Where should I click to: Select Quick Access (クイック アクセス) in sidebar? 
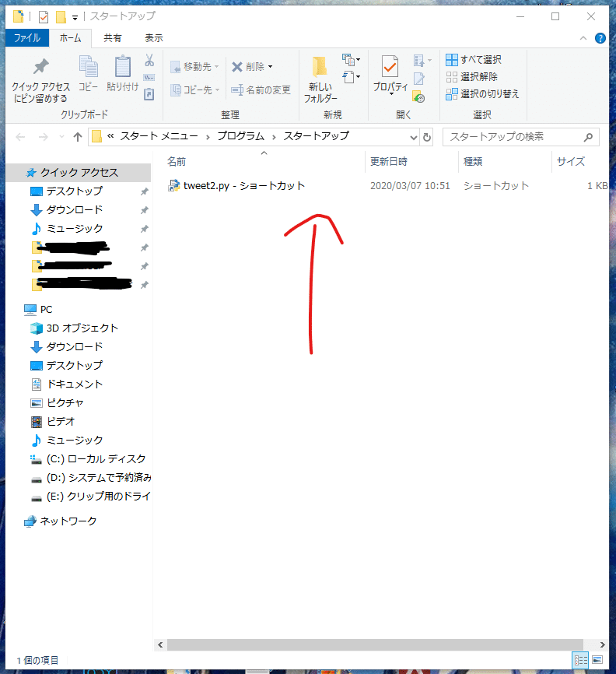tap(79, 173)
